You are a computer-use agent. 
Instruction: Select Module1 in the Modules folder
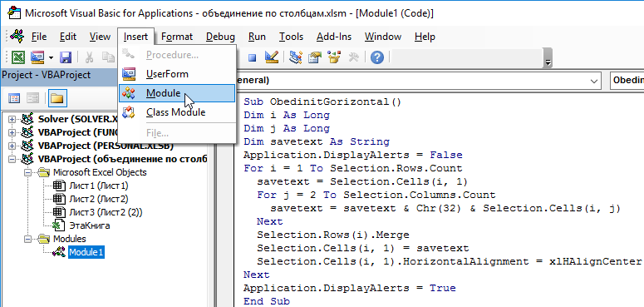(x=86, y=252)
